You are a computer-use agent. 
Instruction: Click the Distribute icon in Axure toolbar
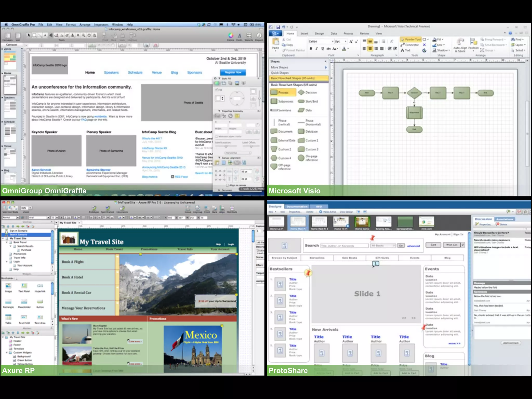tap(232, 209)
